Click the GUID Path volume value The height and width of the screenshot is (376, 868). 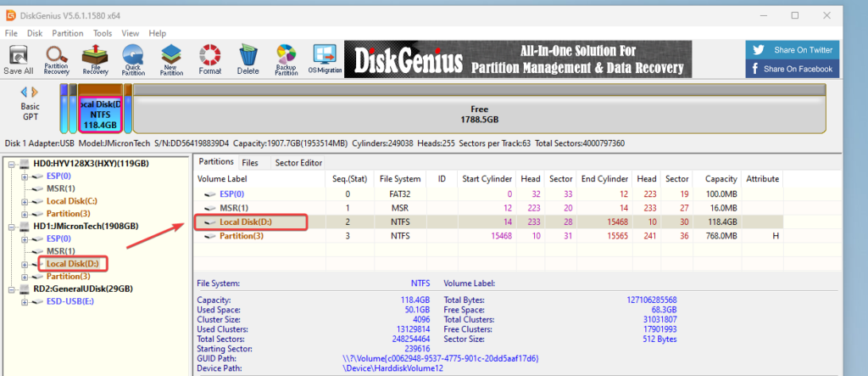click(x=441, y=359)
